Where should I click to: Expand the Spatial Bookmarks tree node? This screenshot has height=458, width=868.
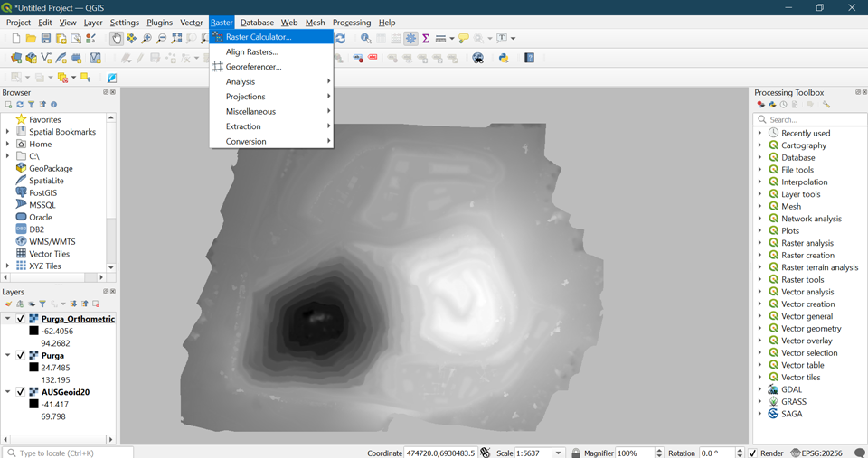(x=8, y=132)
